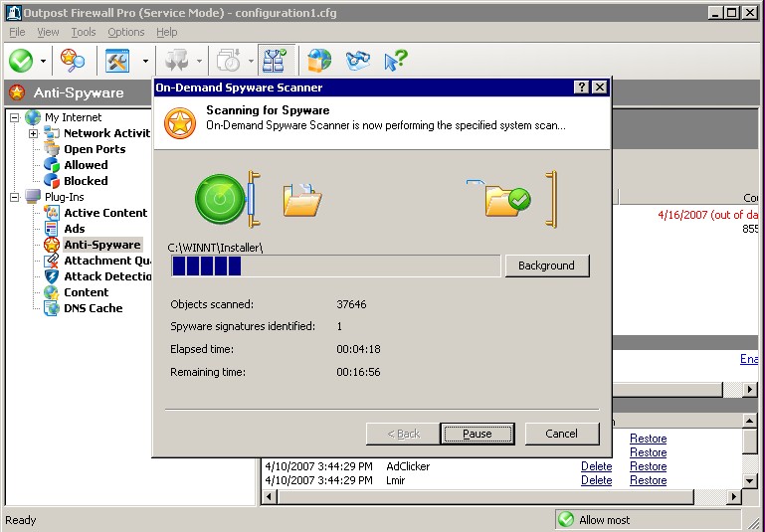Click the Network Activity computers icon
765x532 pixels.
click(x=51, y=133)
